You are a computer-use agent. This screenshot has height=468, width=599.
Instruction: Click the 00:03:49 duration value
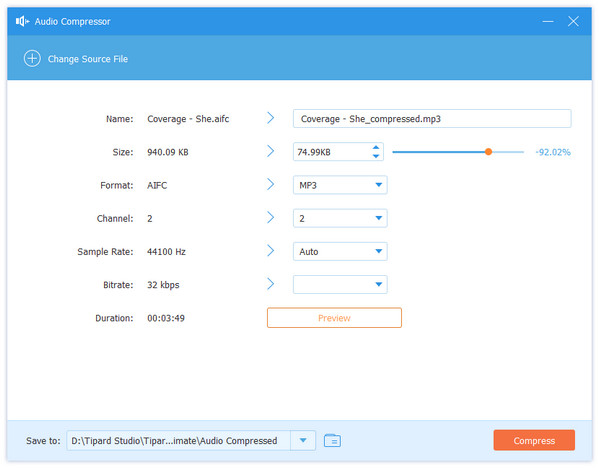(166, 318)
